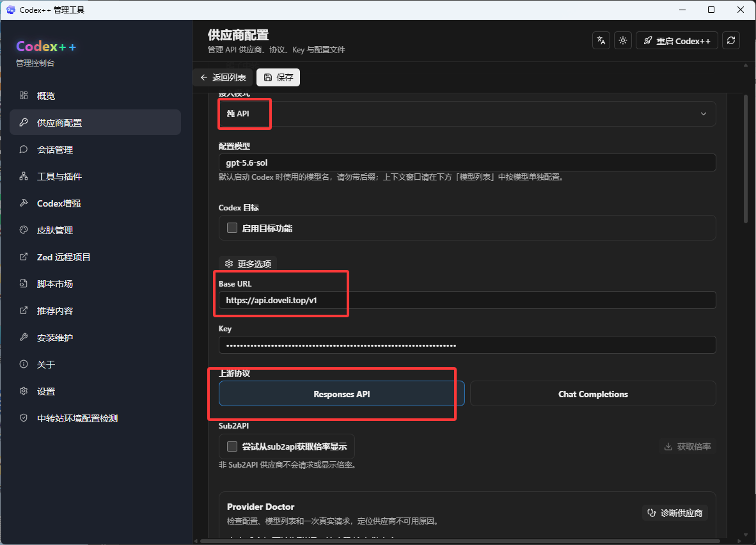The image size is (756, 545).
Task: Click the wrench icon beside 安装维护
Action: pyautogui.click(x=24, y=337)
